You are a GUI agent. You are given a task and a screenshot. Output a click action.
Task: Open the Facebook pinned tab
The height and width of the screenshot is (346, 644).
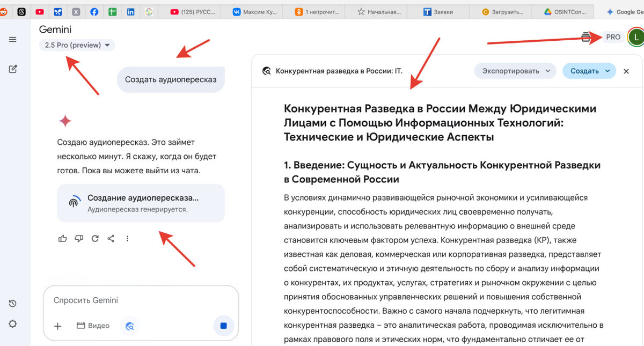94,12
